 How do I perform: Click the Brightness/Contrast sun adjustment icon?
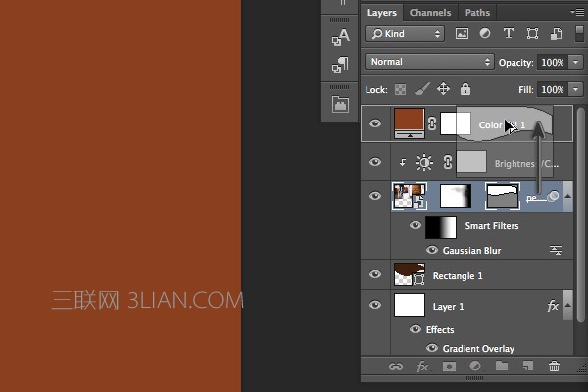424,162
